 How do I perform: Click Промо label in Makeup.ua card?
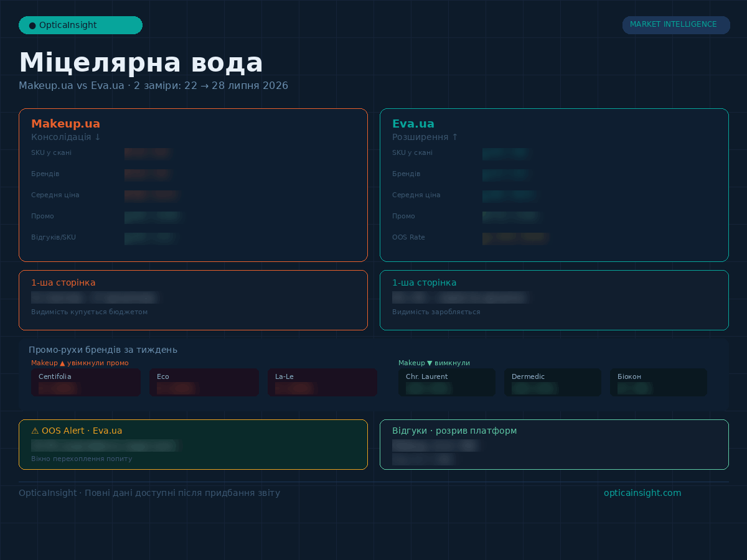coord(42,216)
